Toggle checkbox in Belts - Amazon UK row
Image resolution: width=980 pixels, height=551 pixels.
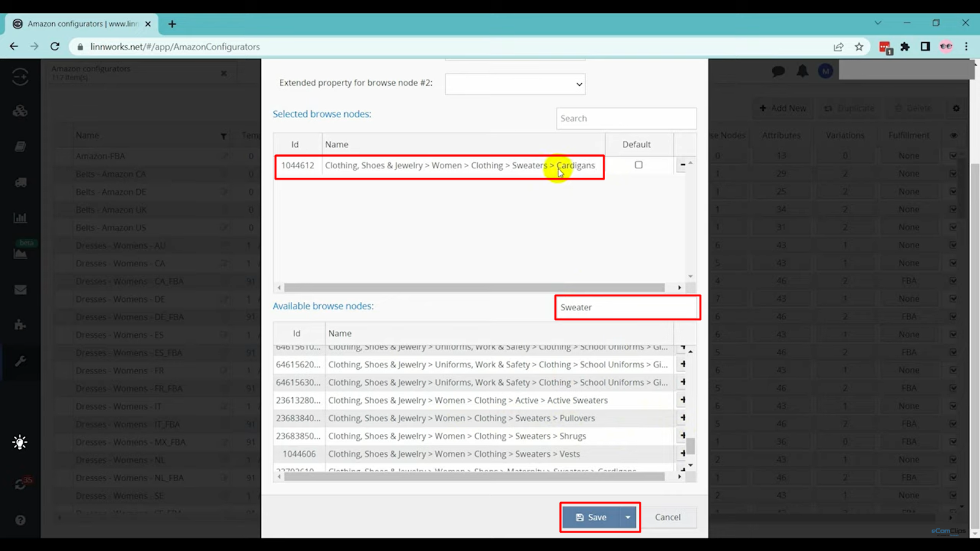[x=954, y=209]
